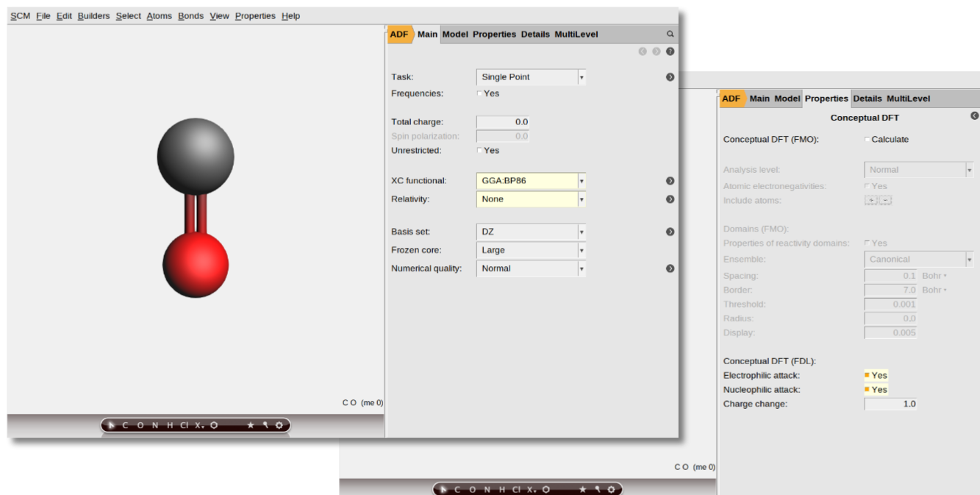Select the pointer tool in the left toolbar
This screenshot has width=980, height=495.
point(112,425)
